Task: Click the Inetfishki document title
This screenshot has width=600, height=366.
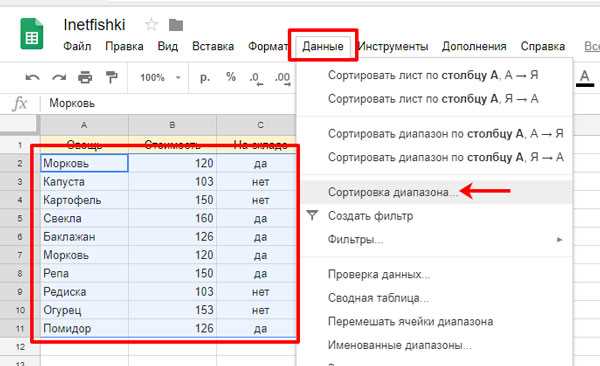Action: 94,25
